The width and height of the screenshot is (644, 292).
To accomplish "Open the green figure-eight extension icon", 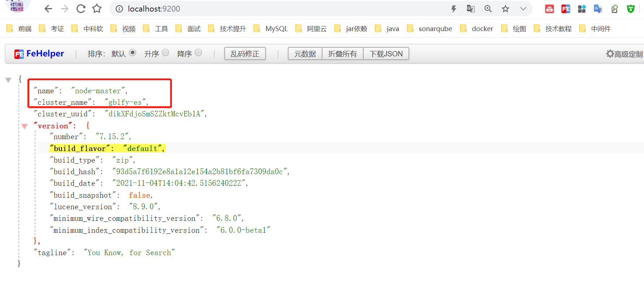I will (x=614, y=9).
